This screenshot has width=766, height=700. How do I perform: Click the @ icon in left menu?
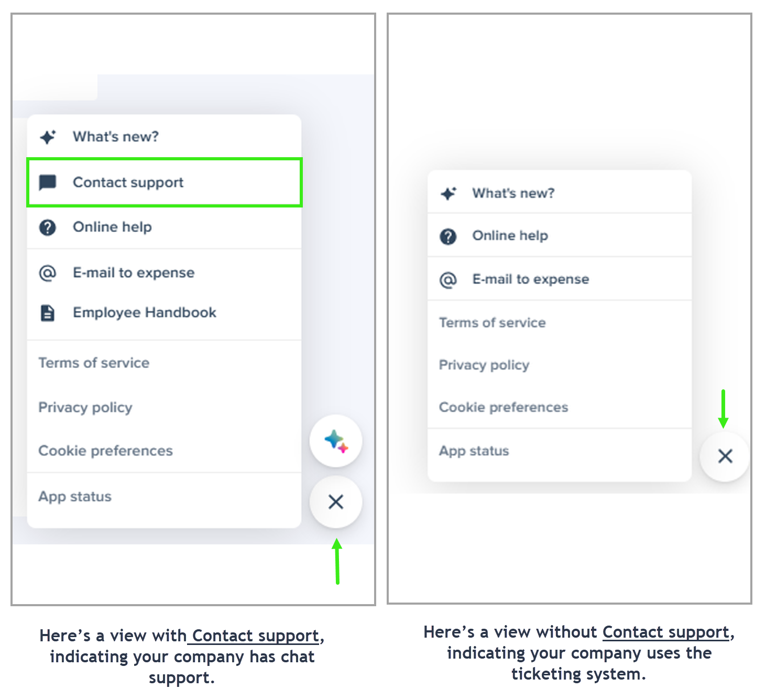coord(48,273)
